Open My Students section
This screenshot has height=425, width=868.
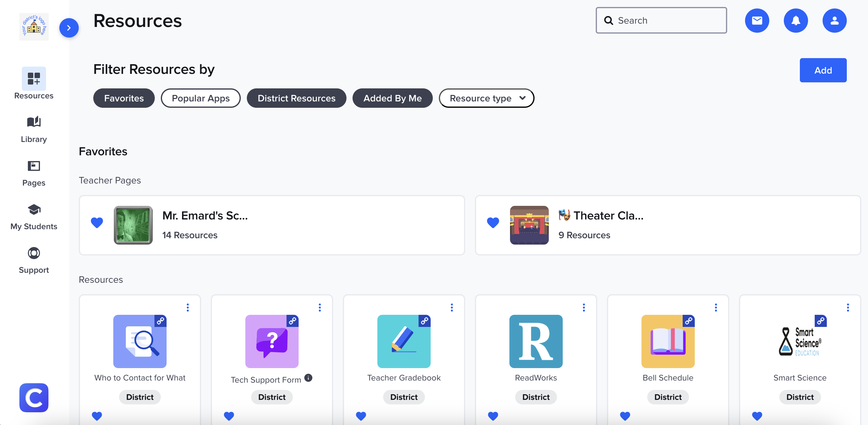point(34,216)
